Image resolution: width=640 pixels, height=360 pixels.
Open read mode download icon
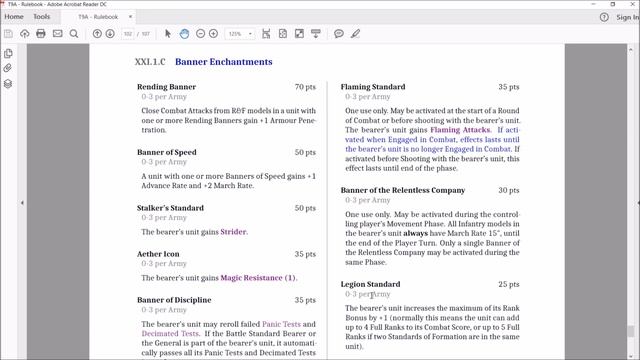[316, 34]
